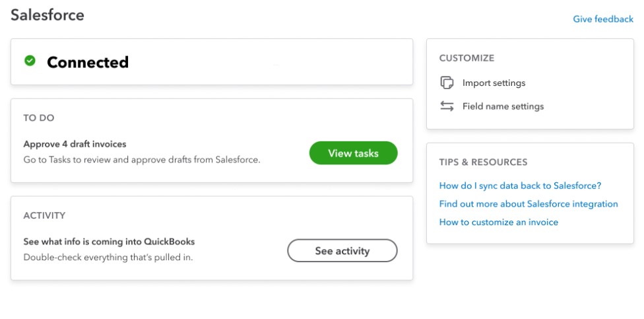Click the See activity button

342,250
